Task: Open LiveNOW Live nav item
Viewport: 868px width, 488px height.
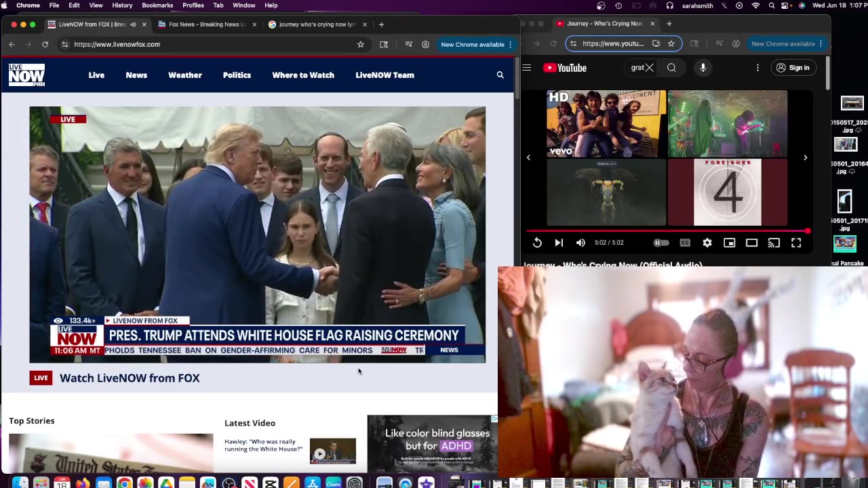Action: [96, 75]
